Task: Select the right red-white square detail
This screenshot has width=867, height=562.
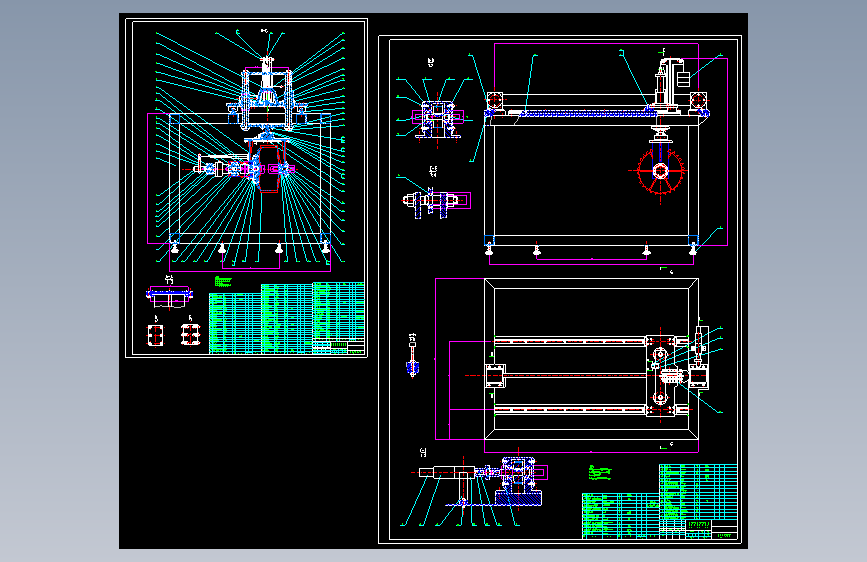Action: [x=190, y=335]
